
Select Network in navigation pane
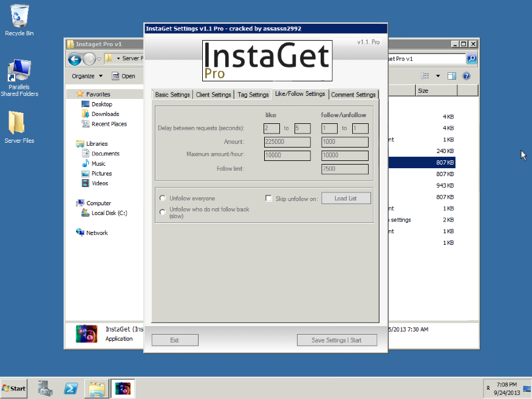tap(97, 233)
